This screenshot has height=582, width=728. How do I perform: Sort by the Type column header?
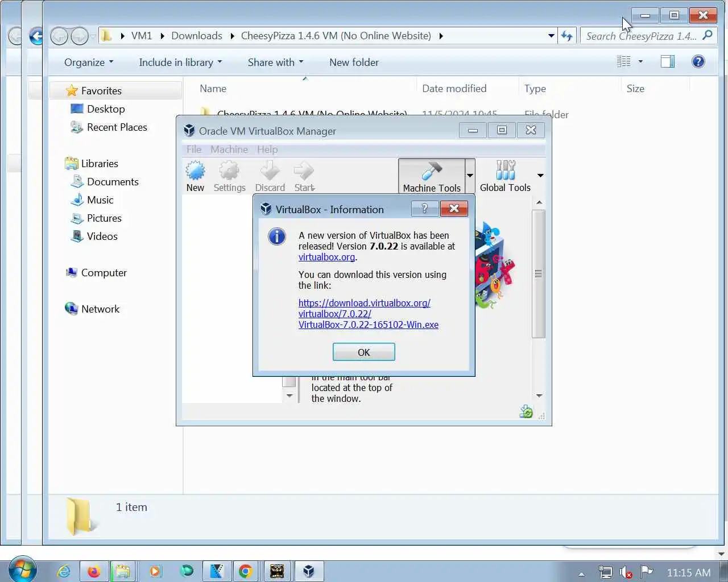click(x=535, y=89)
